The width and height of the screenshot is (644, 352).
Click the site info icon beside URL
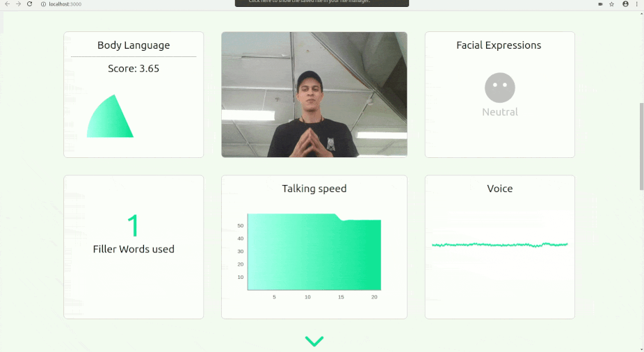[x=43, y=3]
